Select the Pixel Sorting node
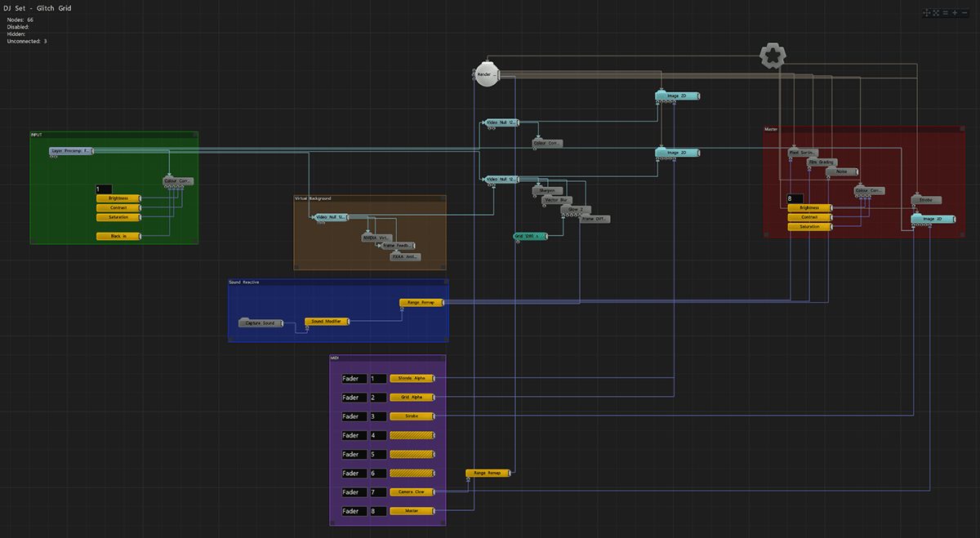 click(804, 153)
